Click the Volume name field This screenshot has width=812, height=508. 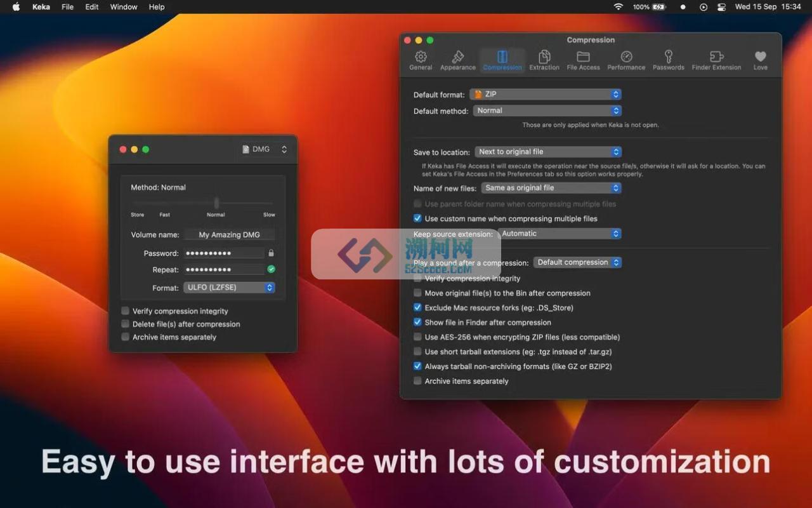pyautogui.click(x=229, y=235)
